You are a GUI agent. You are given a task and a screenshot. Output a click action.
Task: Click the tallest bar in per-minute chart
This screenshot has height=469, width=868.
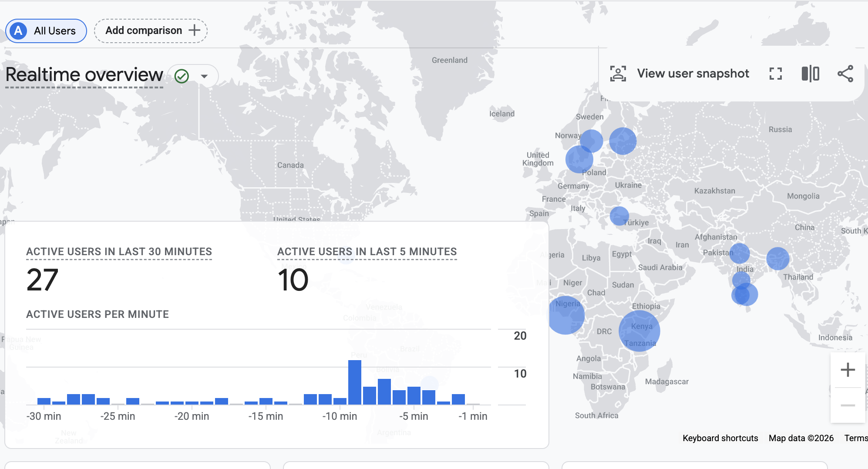(x=355, y=382)
